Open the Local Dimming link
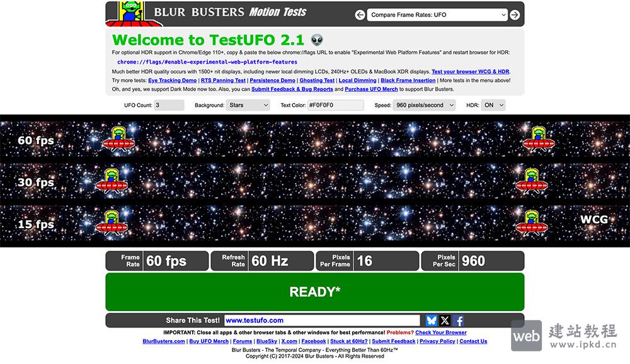This screenshot has height=364, width=630. 358,81
